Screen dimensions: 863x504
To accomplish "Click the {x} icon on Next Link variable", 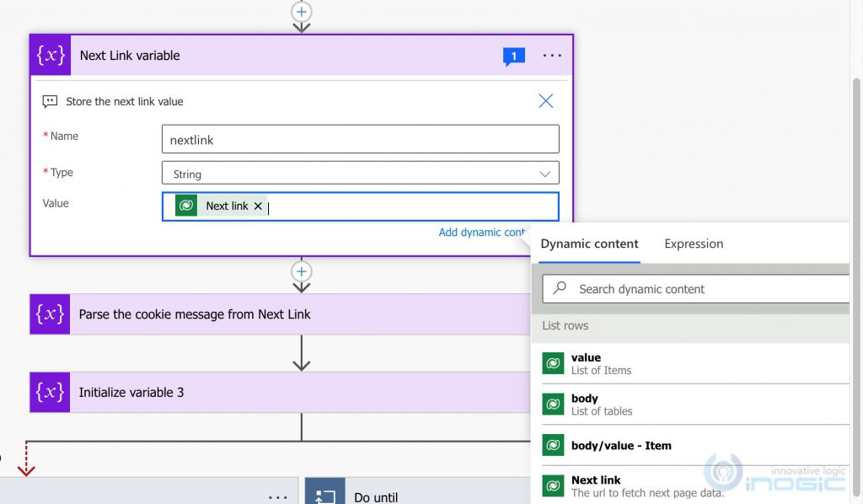I will tap(50, 56).
